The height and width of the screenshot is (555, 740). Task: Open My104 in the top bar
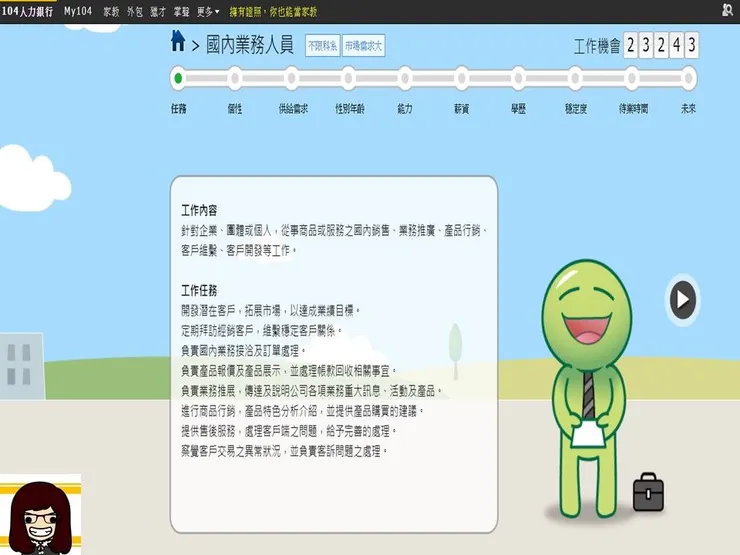[78, 11]
